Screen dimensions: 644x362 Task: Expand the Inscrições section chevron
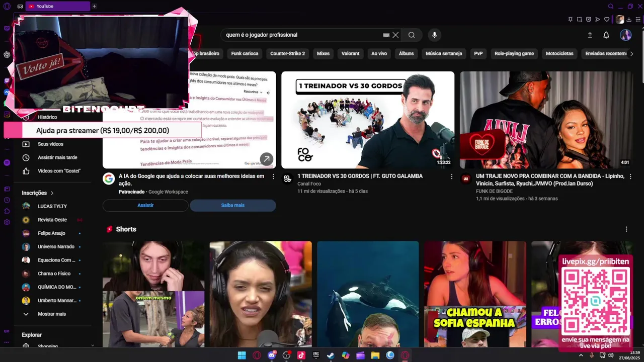pyautogui.click(x=52, y=193)
